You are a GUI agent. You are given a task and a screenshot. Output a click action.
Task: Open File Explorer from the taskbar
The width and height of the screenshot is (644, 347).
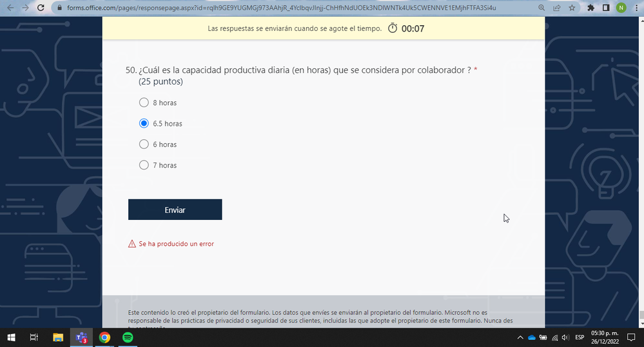(x=58, y=337)
